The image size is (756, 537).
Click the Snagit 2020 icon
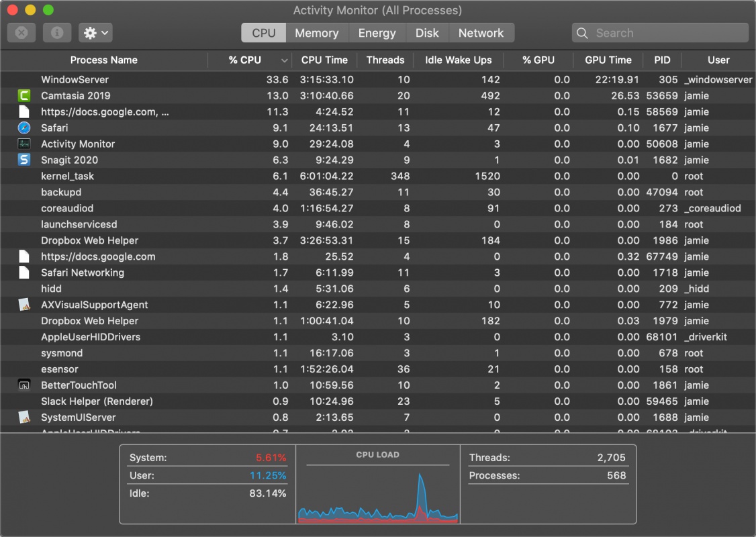pos(24,160)
